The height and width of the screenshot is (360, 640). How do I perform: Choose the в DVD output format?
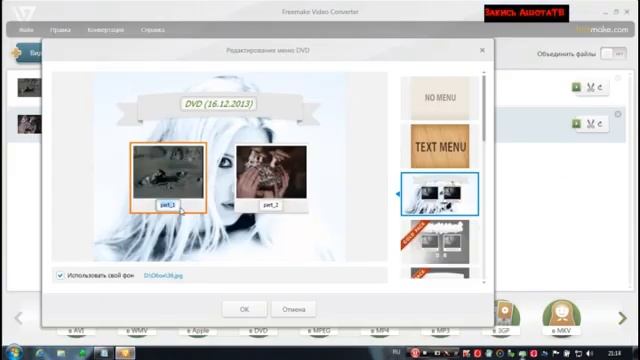coord(258,331)
